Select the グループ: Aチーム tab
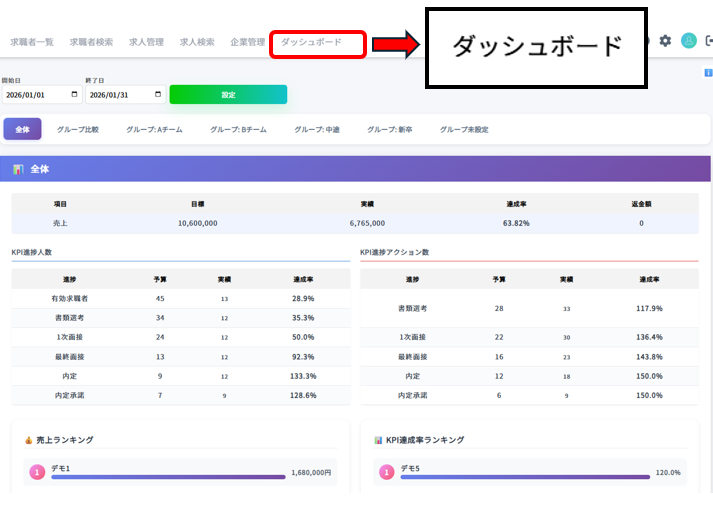This screenshot has width=713, height=510. tap(154, 129)
